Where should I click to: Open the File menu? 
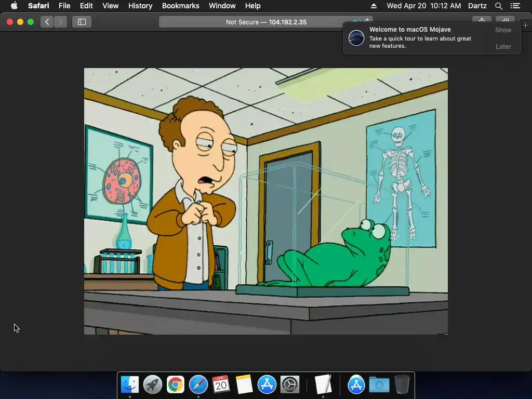(64, 6)
